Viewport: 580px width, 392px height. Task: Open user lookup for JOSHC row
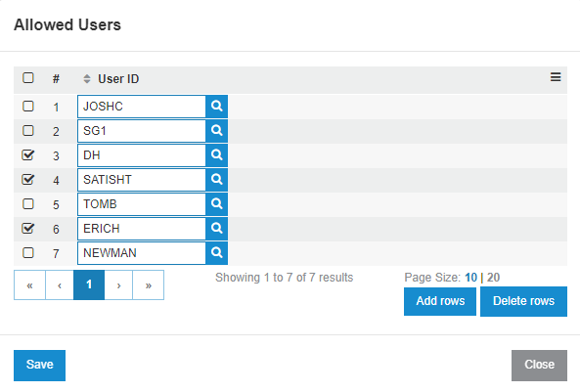tap(217, 107)
